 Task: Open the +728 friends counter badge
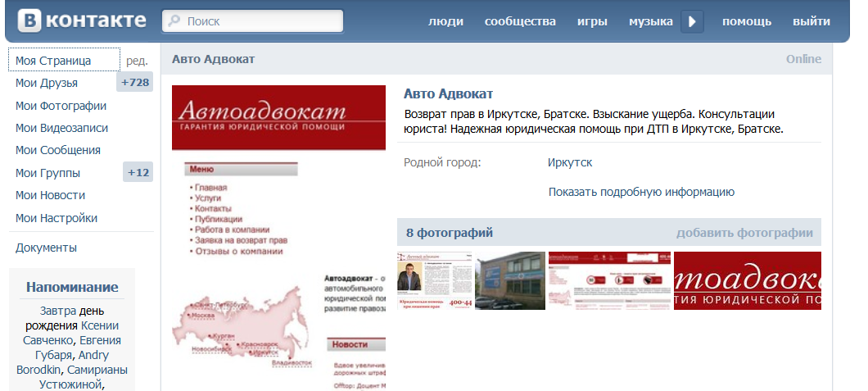tap(135, 83)
